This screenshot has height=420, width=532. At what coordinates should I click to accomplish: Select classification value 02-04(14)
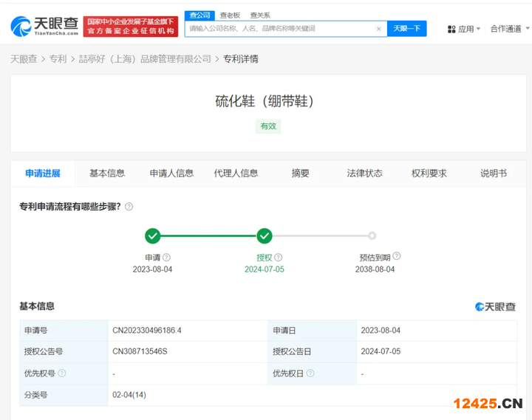[129, 395]
